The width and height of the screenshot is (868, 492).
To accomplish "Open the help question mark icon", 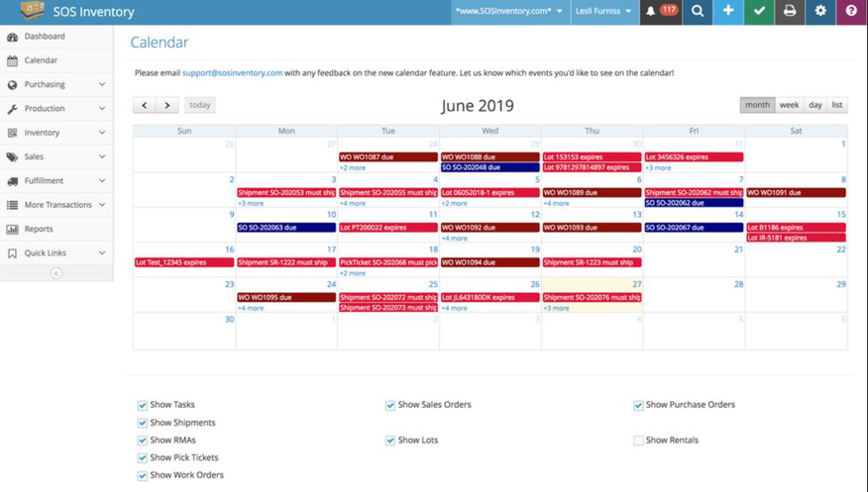I will [851, 12].
